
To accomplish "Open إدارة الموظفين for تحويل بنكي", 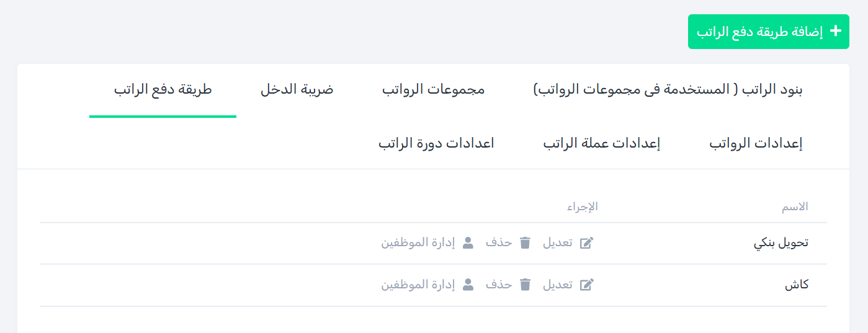I will click(x=418, y=243).
